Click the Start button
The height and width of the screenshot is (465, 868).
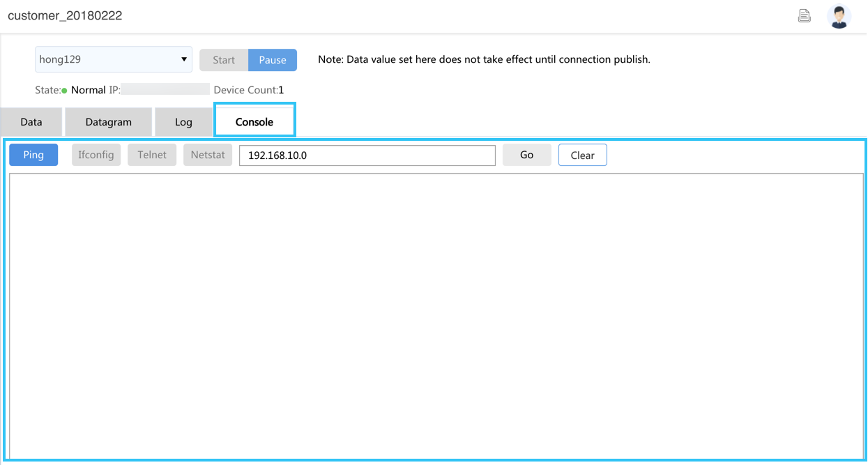[x=224, y=60]
